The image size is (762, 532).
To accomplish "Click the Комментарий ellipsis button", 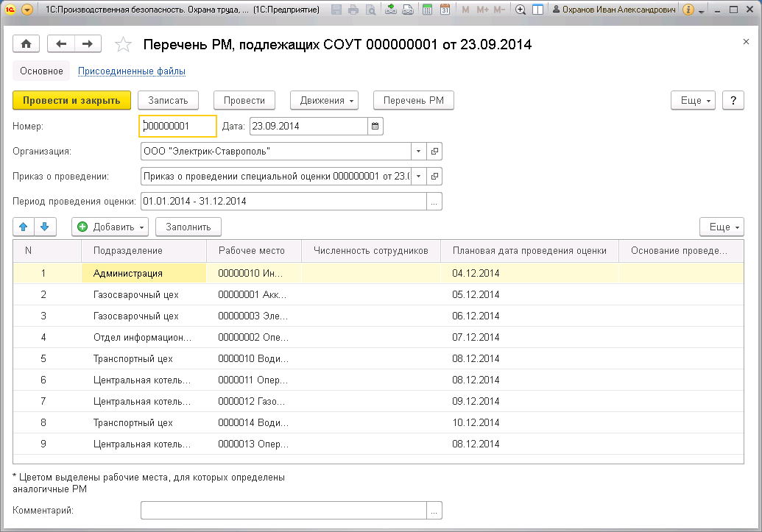I will 434,511.
